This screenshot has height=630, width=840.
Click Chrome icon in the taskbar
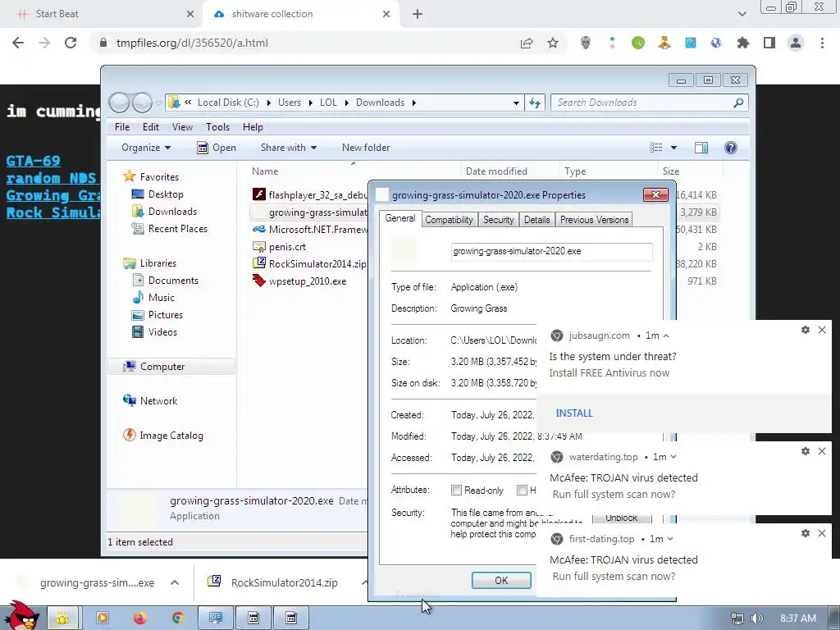click(x=177, y=619)
